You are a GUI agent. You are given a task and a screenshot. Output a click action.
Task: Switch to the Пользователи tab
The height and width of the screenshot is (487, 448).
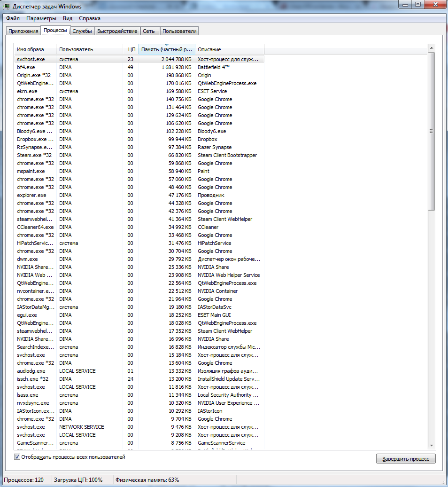pyautogui.click(x=179, y=31)
